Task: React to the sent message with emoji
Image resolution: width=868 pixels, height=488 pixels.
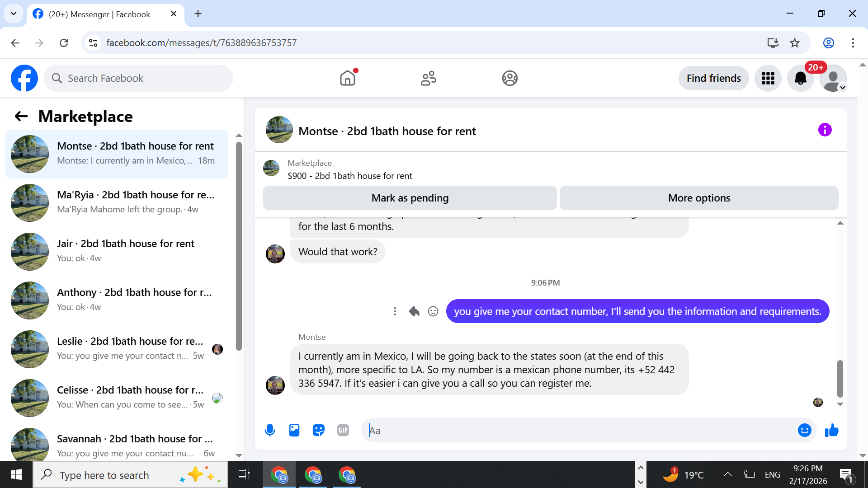Action: pos(433,311)
